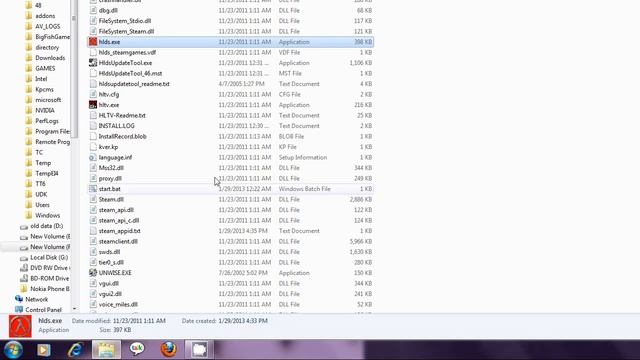
Task: Click the INSTALL.LOG document icon
Action: click(93, 126)
